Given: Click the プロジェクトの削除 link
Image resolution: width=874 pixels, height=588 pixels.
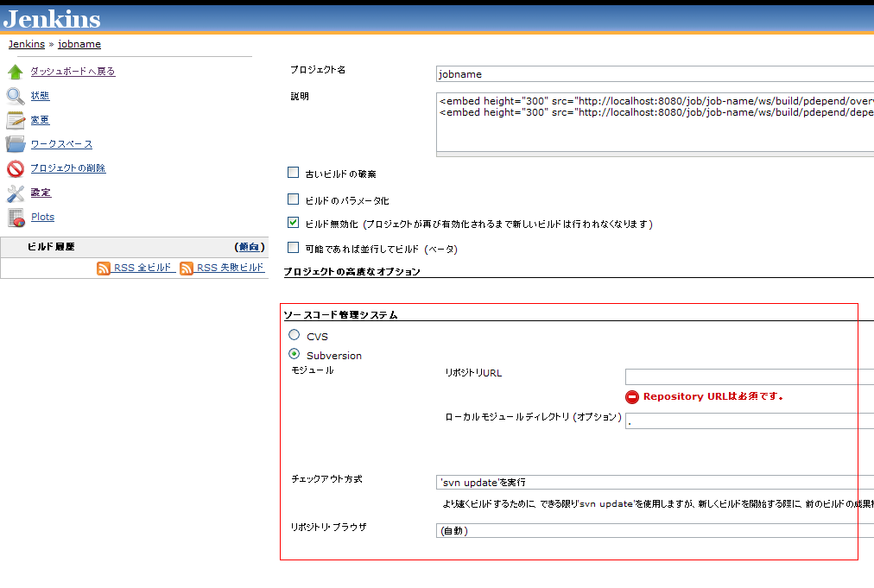Looking at the screenshot, I should pos(68,168).
